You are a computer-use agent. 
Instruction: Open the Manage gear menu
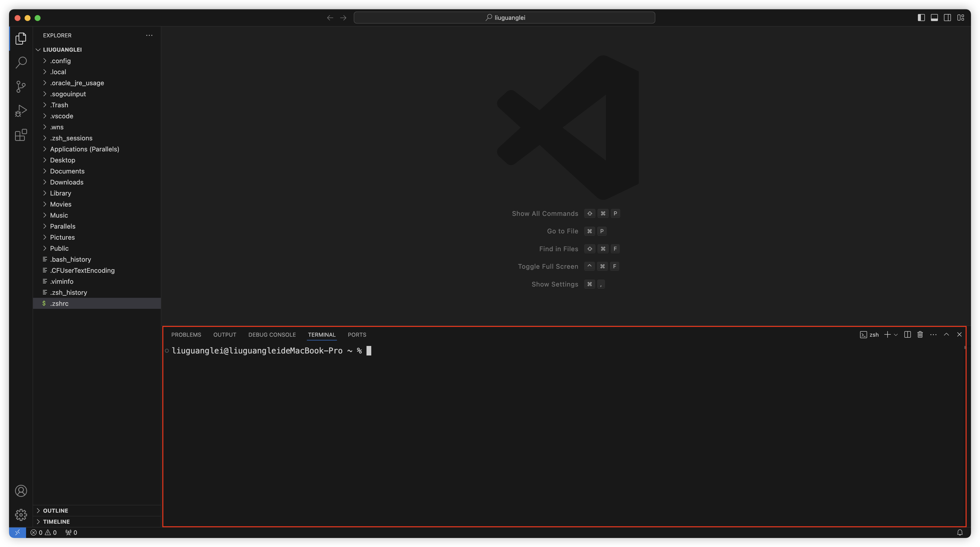21,515
